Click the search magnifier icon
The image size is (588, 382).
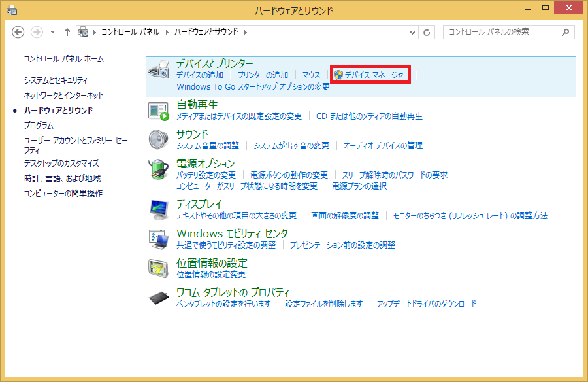[566, 32]
